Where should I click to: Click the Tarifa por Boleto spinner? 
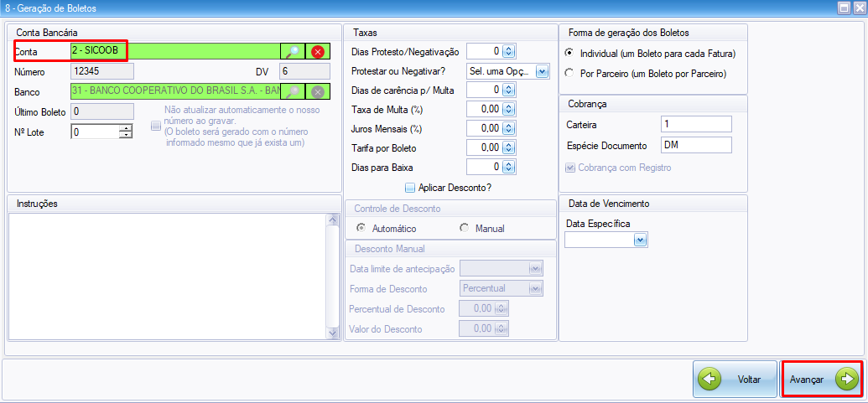[508, 148]
